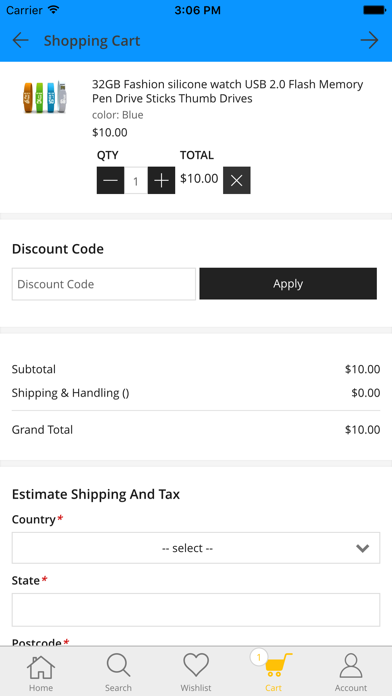Remove item with the X button

point(237,180)
